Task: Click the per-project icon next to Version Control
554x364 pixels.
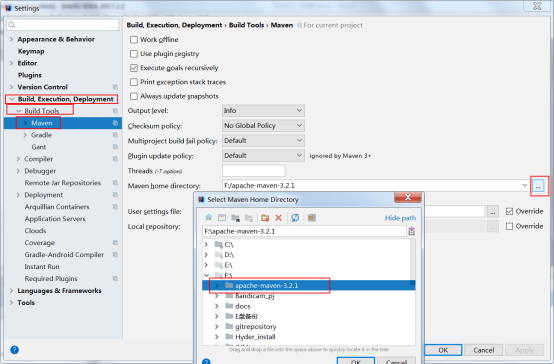Action: pos(115,87)
